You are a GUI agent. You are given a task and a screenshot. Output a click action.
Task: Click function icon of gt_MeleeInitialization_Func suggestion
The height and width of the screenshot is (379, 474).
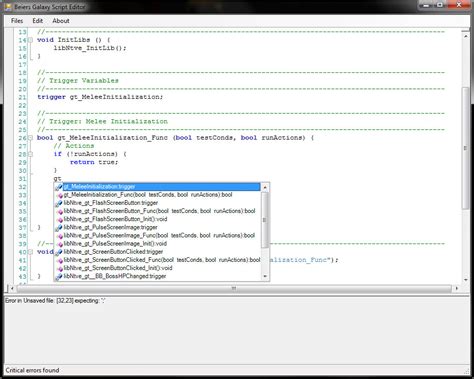pos(60,195)
